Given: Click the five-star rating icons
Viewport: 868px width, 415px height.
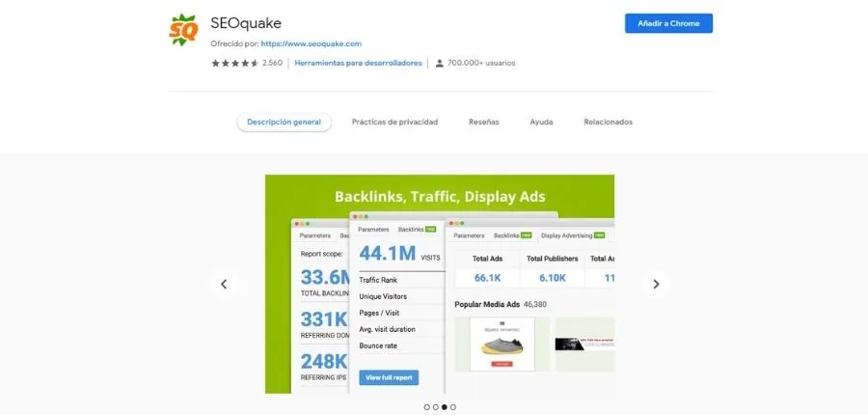Looking at the screenshot, I should (234, 63).
